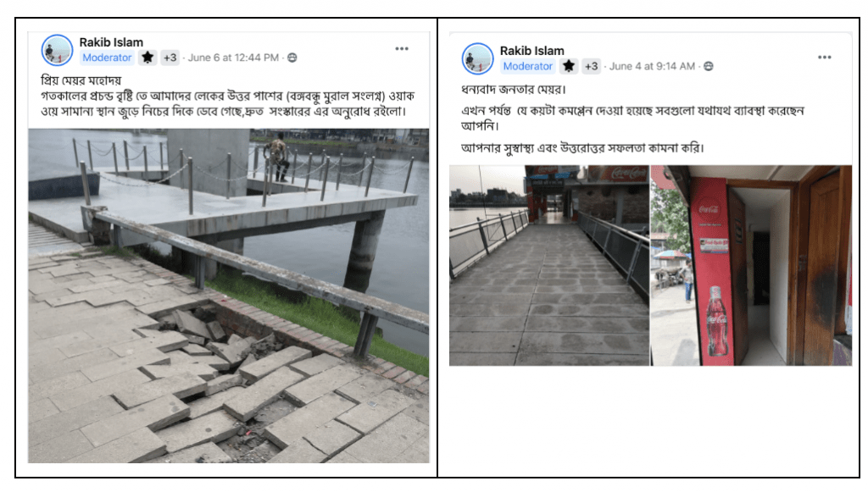Open the three-dot options menu on June 4 post
This screenshot has width=868, height=492.
pos(824,57)
